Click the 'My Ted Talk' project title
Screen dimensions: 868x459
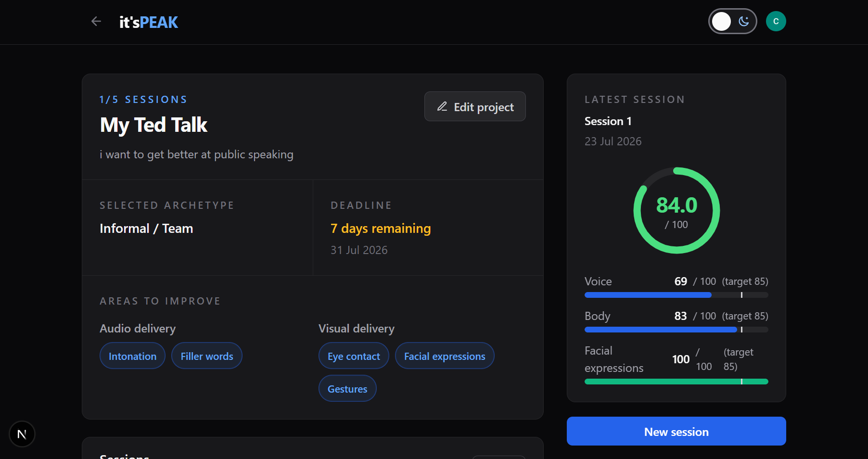153,125
